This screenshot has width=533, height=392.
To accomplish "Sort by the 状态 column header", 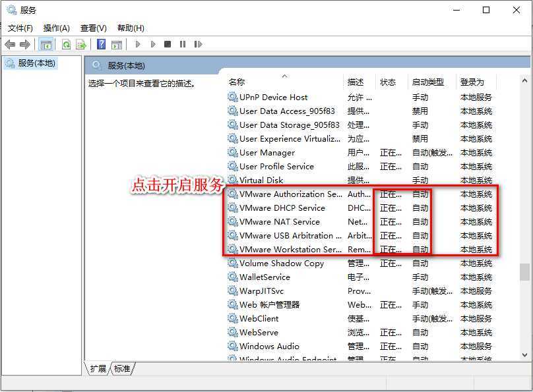I will [x=391, y=82].
